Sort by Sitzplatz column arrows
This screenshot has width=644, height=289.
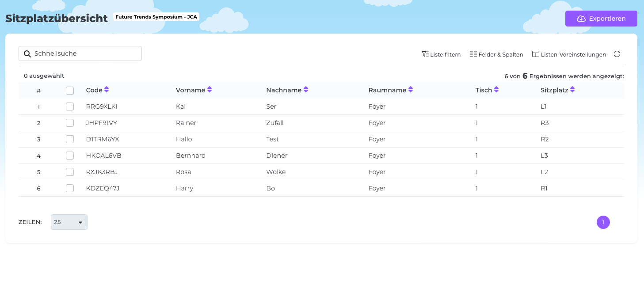tap(572, 90)
